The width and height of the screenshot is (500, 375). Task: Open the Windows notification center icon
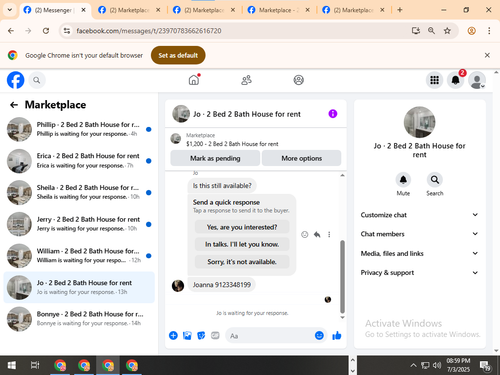click(485, 366)
